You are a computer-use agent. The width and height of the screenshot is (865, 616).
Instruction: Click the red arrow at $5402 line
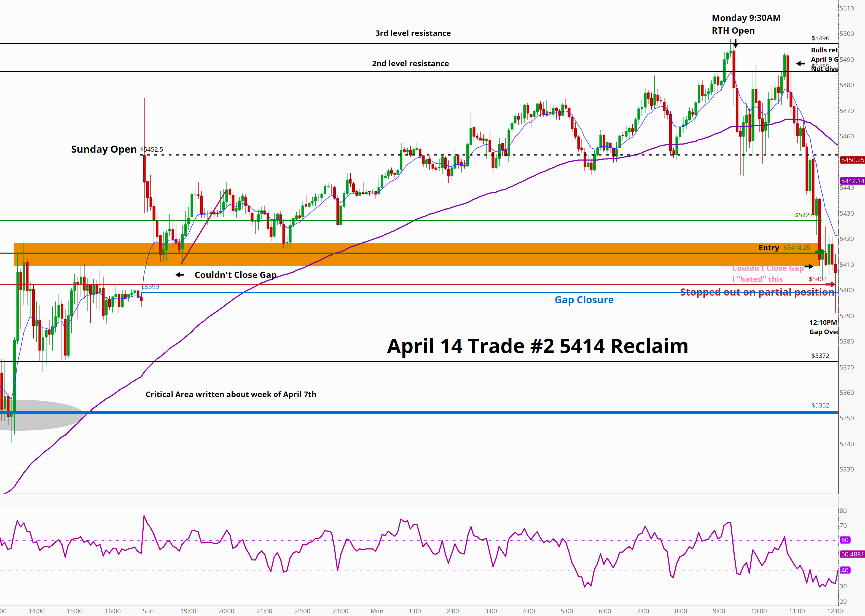pyautogui.click(x=830, y=285)
